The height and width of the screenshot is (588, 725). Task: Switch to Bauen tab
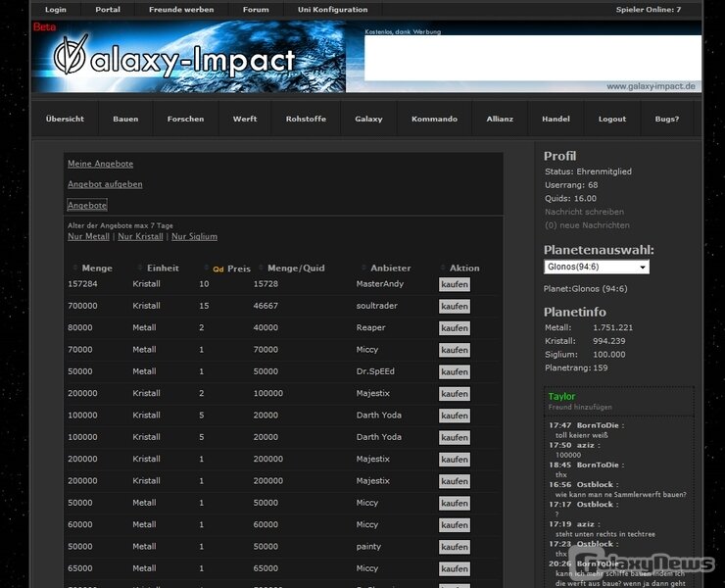click(x=125, y=119)
